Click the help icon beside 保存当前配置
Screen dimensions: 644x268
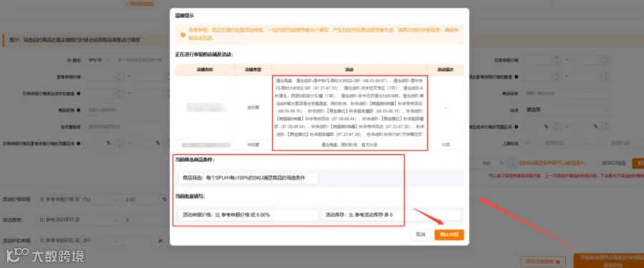click(557, 261)
